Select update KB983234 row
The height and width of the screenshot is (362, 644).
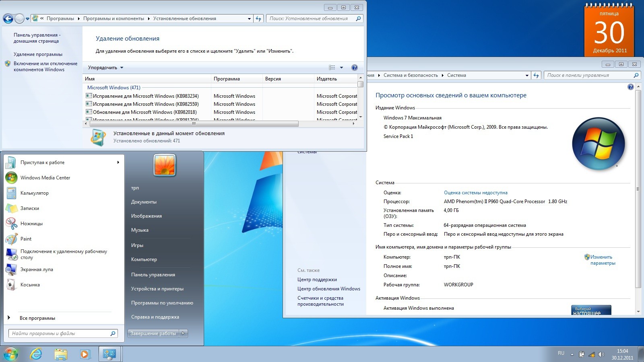click(221, 96)
